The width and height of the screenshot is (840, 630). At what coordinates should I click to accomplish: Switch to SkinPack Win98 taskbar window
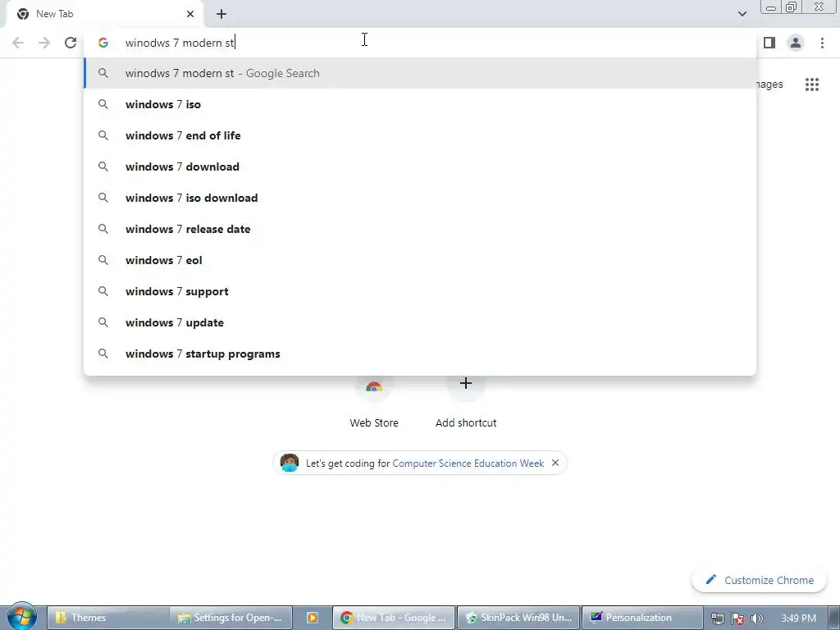518,618
